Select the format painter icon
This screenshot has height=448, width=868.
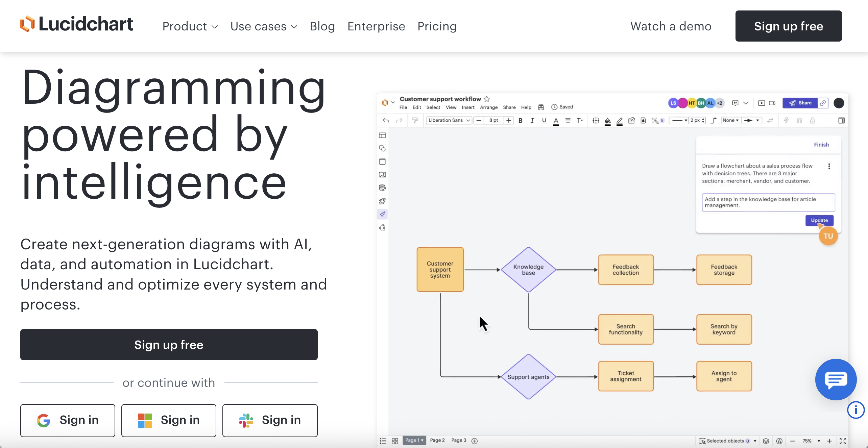pyautogui.click(x=415, y=121)
